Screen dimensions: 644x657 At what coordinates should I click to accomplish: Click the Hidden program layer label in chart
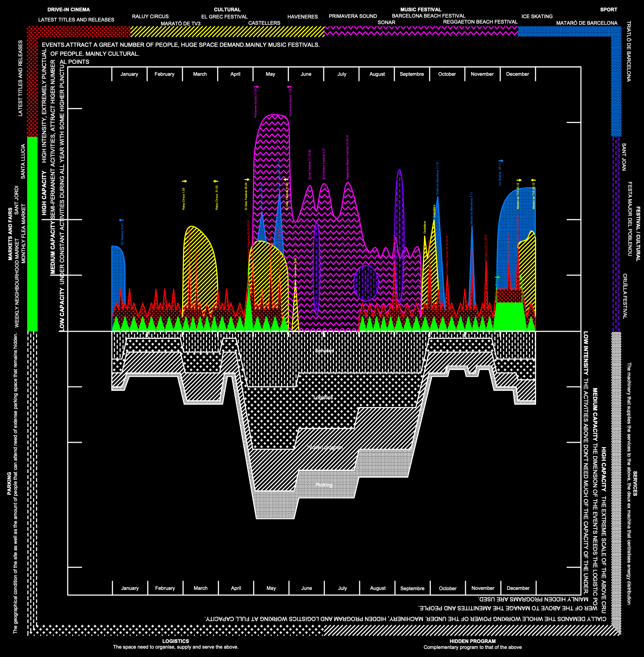(325, 448)
